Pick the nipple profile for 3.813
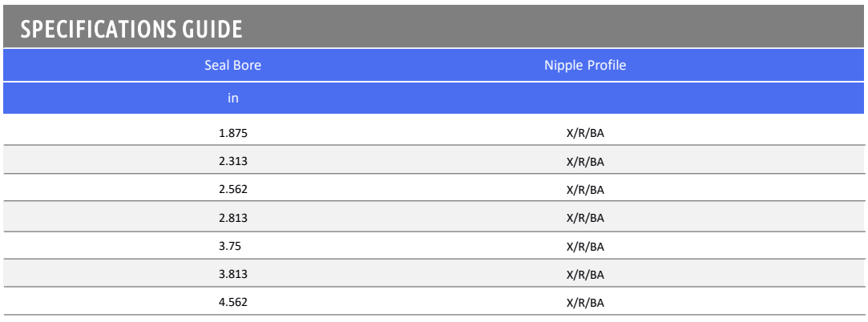The width and height of the screenshot is (868, 322). pyautogui.click(x=585, y=275)
